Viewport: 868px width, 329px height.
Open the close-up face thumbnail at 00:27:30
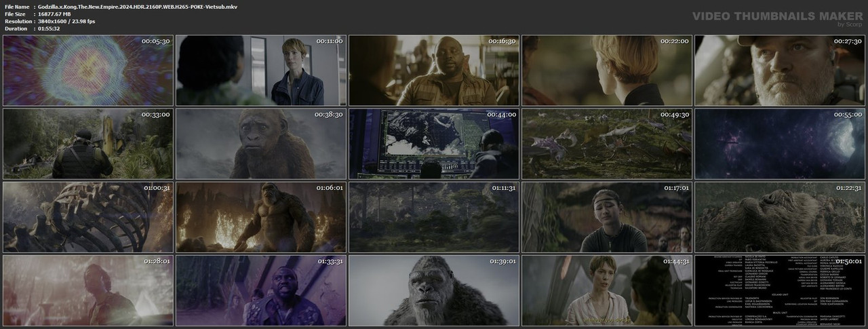779,70
